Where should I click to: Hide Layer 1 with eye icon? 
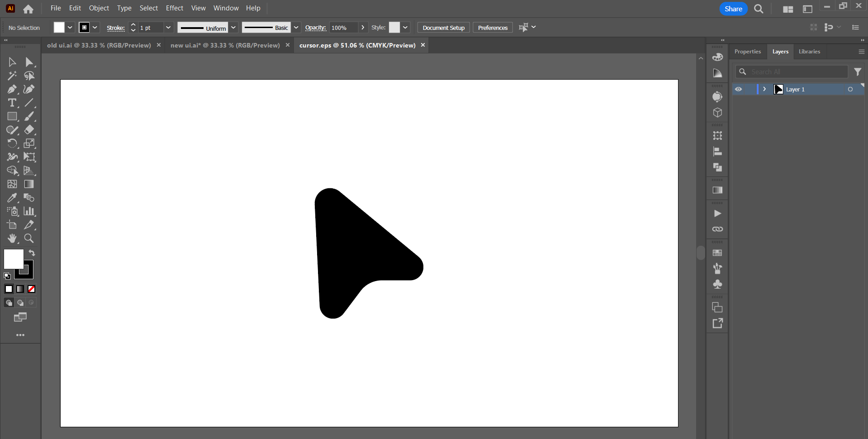[x=738, y=89]
